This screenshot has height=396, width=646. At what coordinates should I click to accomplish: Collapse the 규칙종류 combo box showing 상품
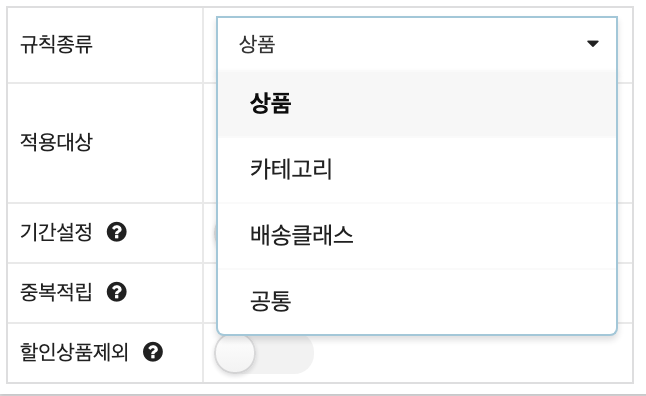pos(417,44)
